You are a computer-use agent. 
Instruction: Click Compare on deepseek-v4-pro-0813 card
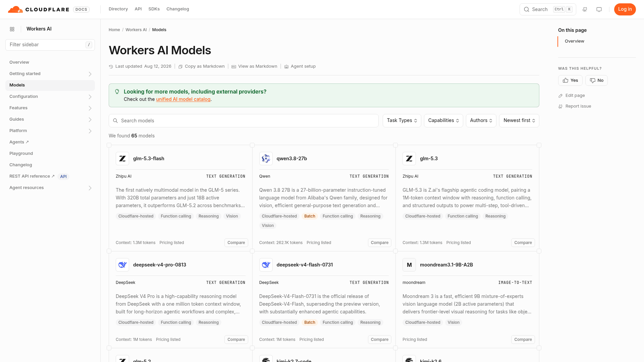[x=236, y=340]
